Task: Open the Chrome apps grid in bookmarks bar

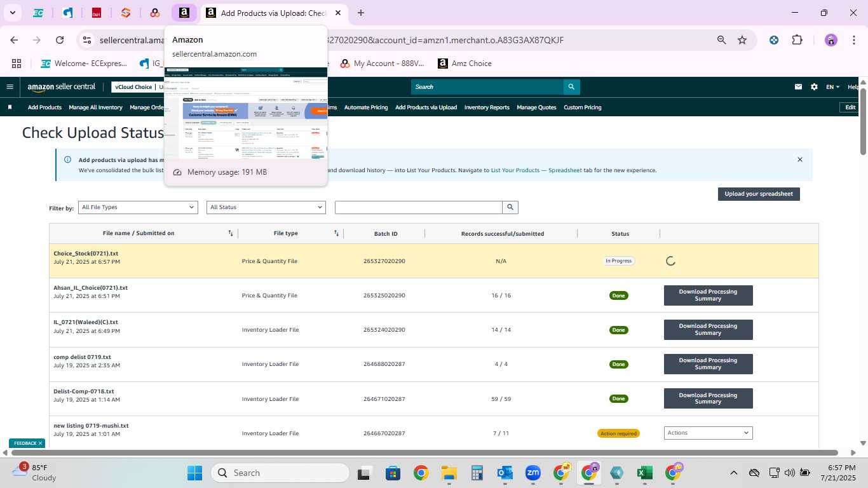Action: (x=17, y=64)
